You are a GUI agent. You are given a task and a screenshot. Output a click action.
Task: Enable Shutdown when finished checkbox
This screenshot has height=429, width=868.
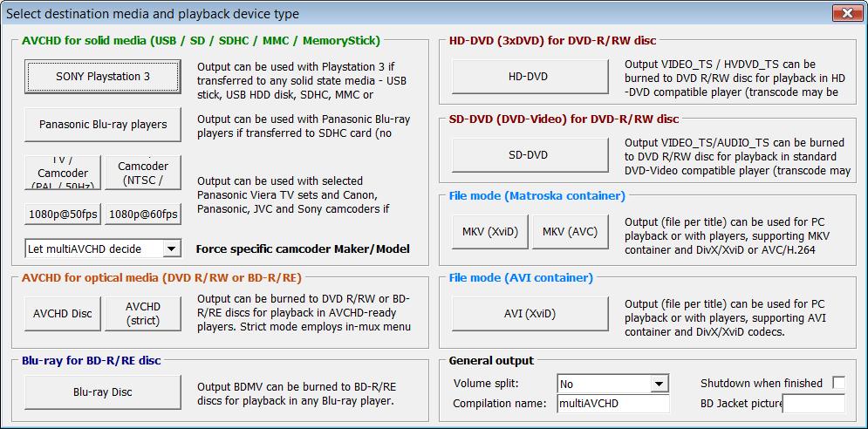(x=838, y=384)
